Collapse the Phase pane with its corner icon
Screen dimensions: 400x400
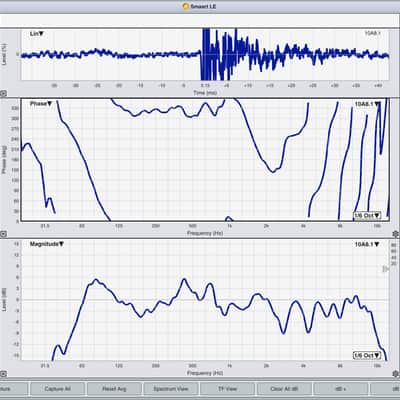[x=3, y=234]
